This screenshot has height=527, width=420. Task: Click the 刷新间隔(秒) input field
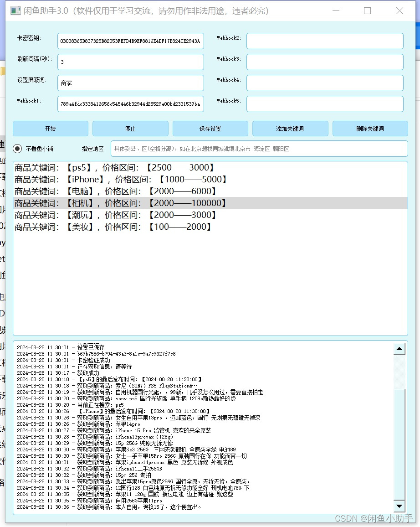coord(131,62)
